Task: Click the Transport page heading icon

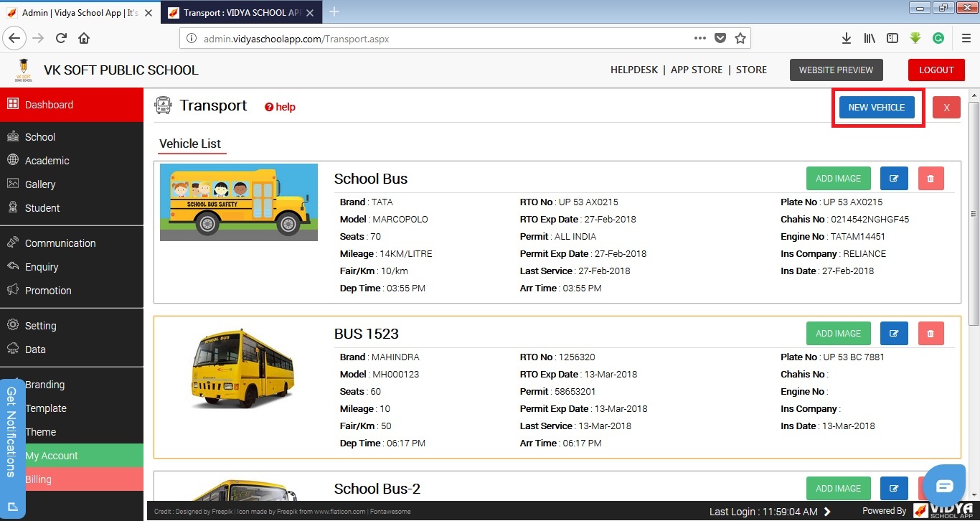Action: pos(164,106)
